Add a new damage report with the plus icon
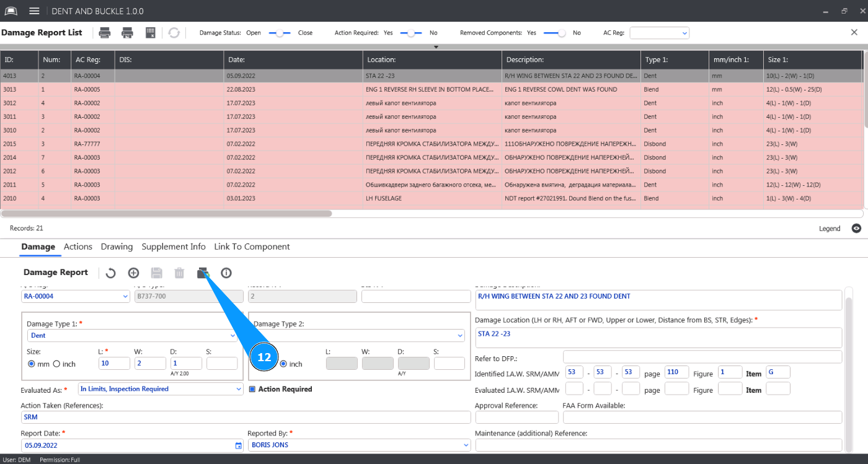Image resolution: width=868 pixels, height=464 pixels. 133,273
